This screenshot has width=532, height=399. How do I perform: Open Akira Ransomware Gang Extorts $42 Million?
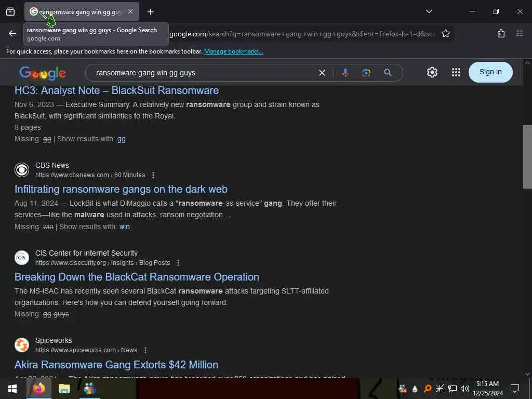click(116, 365)
